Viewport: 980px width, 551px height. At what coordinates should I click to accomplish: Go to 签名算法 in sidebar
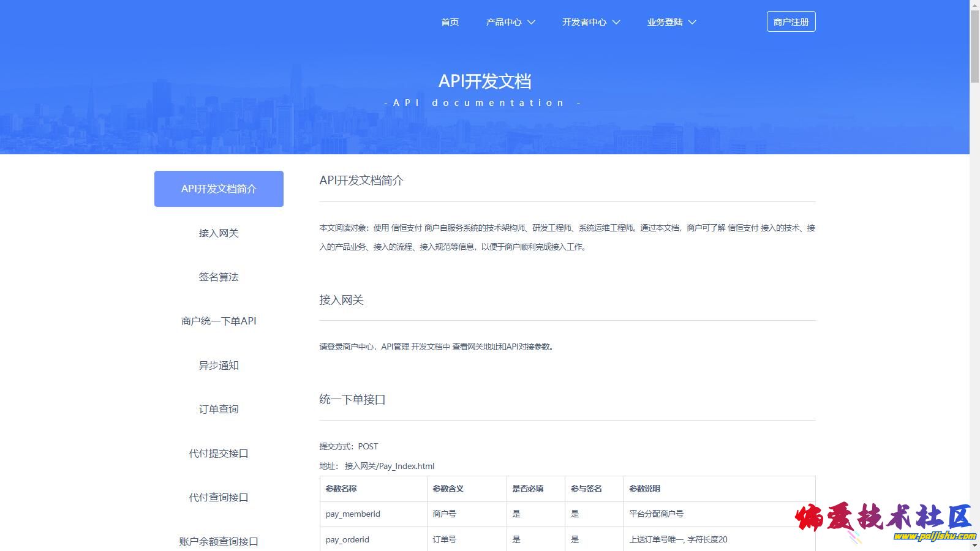(219, 277)
